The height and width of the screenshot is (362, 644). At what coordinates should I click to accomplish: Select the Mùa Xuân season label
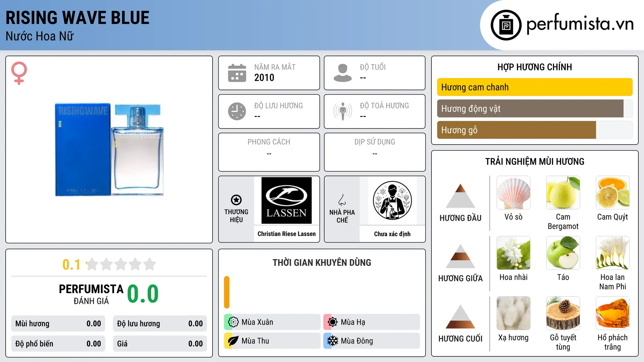(x=257, y=322)
